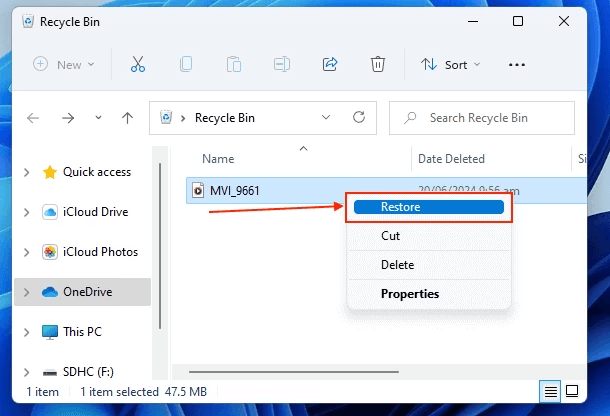Open the Sort dropdown menu

coord(450,64)
